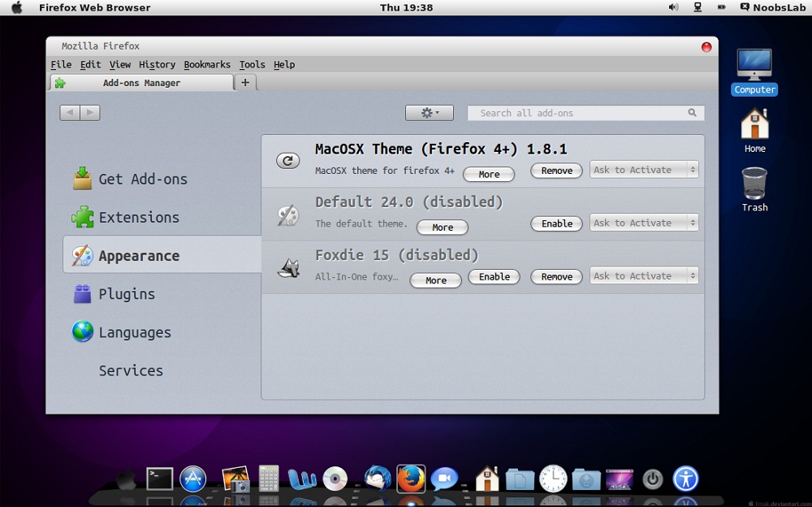812x507 pixels.
Task: Click the magnifier icon in add-ons search
Action: (x=692, y=112)
